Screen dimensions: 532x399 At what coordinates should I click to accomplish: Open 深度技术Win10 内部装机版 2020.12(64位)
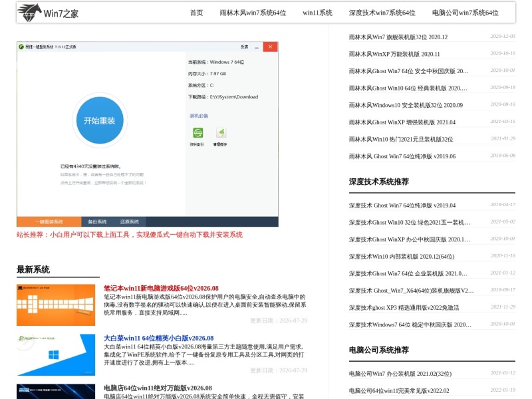point(402,257)
